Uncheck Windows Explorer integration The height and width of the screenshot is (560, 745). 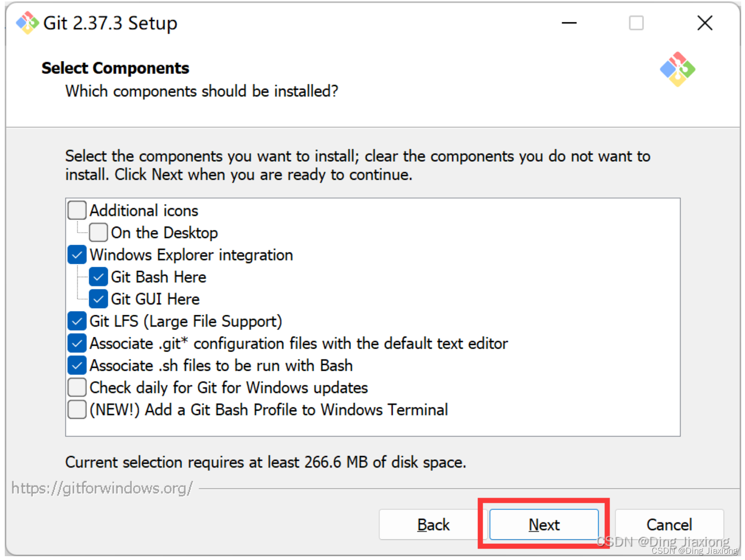pos(77,255)
